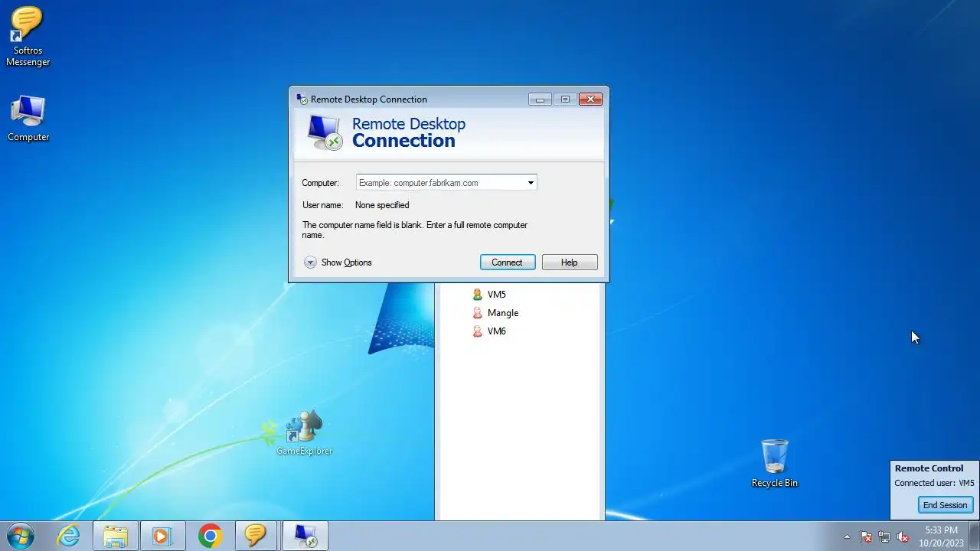Click 'None specified' user name text
The width and height of the screenshot is (980, 551).
(382, 205)
